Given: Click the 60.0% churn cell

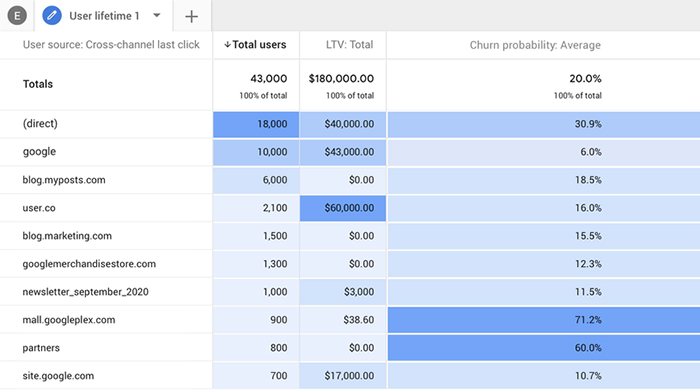Looking at the screenshot, I should pos(544,348).
